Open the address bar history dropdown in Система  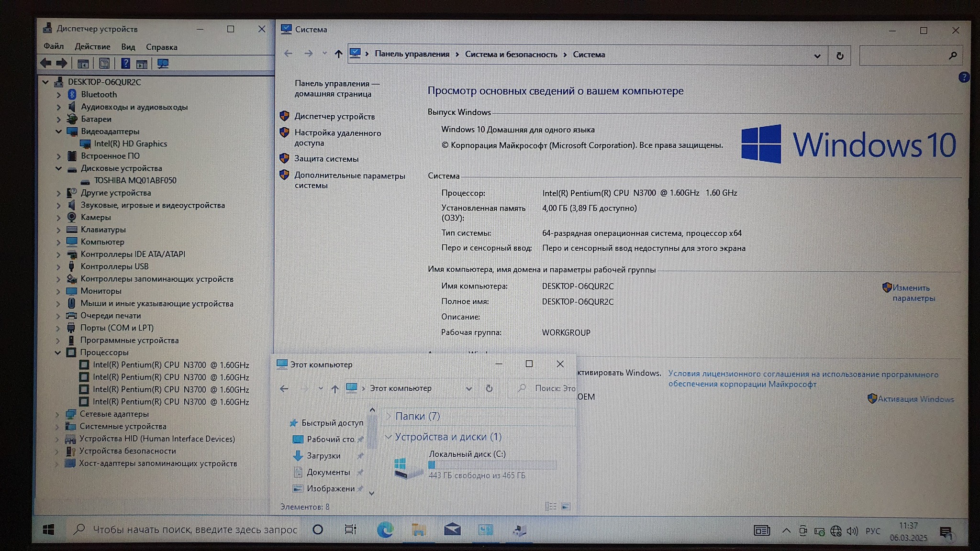817,56
